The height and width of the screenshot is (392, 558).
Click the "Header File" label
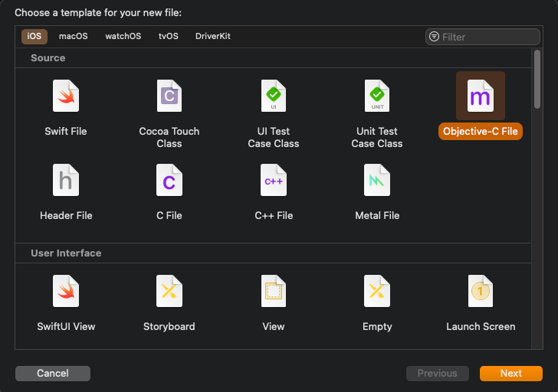pos(66,215)
